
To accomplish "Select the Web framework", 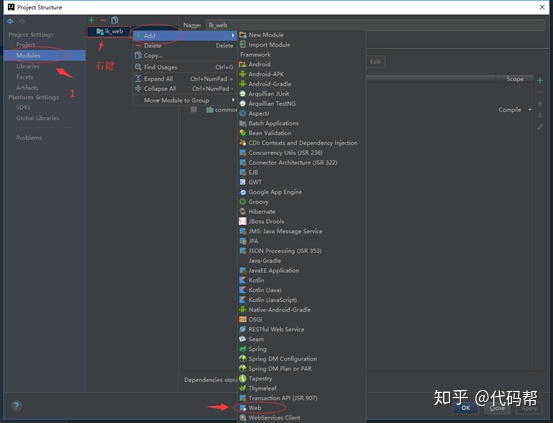I will [302, 408].
